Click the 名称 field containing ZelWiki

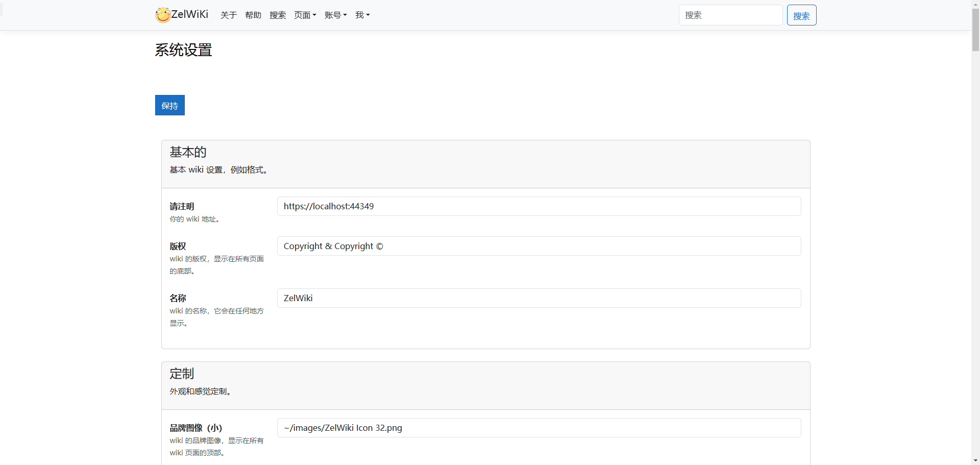[538, 298]
